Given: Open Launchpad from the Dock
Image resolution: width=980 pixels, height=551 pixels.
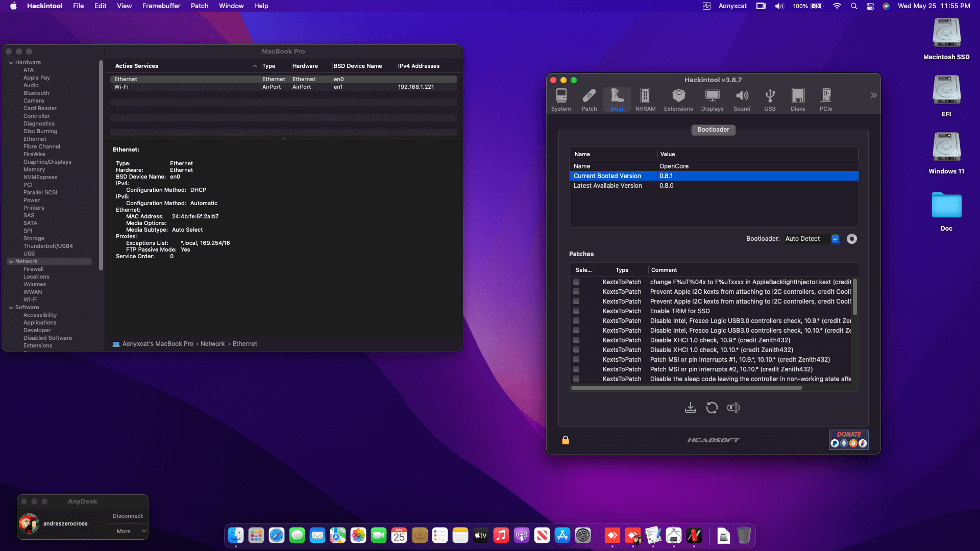Looking at the screenshot, I should (x=256, y=535).
